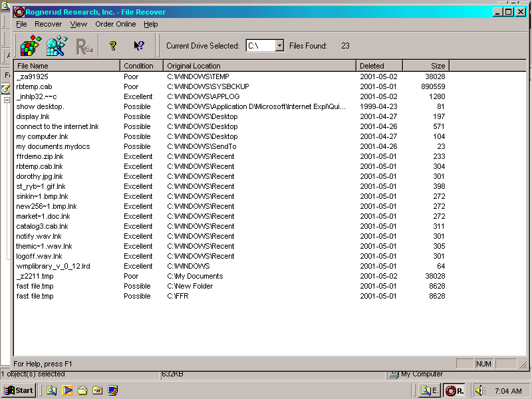Select file _inhlp32.~~c
Viewport: 532px width, 399px height.
37,96
